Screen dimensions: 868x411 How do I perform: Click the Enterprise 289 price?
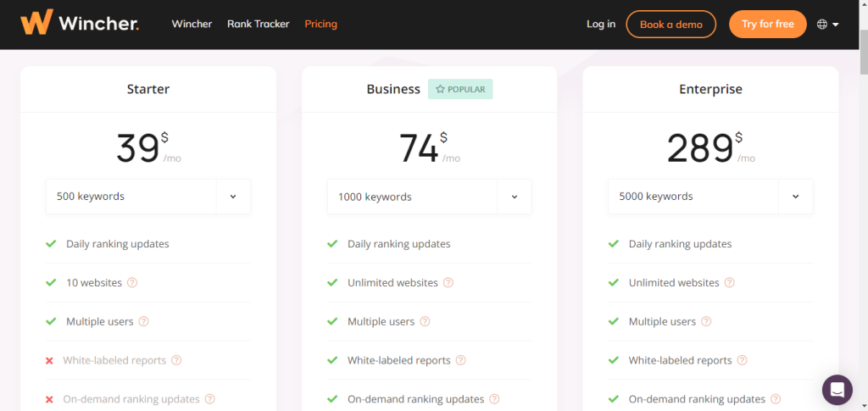[x=700, y=149]
